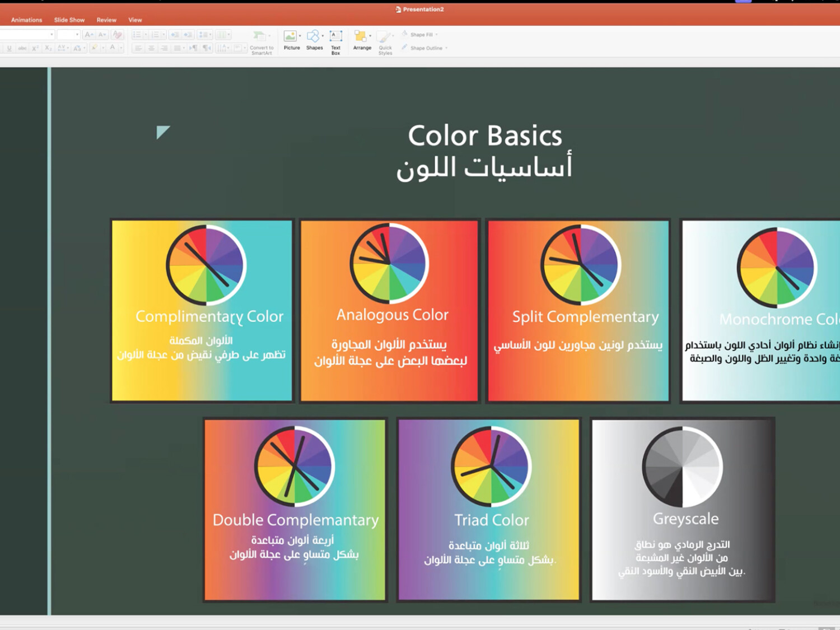This screenshot has width=840, height=630.
Task: Expand the Shape Fill dropdown
Action: point(437,35)
